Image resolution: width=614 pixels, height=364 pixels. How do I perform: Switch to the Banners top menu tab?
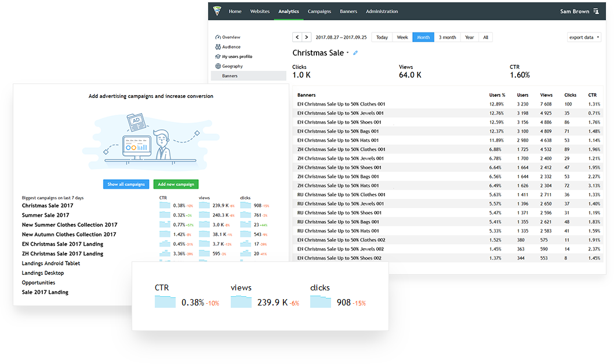(x=348, y=12)
